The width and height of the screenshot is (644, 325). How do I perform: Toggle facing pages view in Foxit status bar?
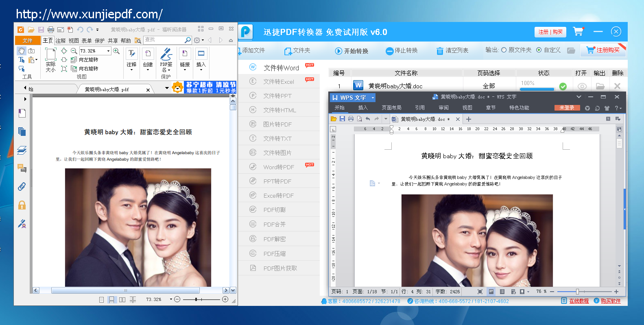[x=122, y=300]
